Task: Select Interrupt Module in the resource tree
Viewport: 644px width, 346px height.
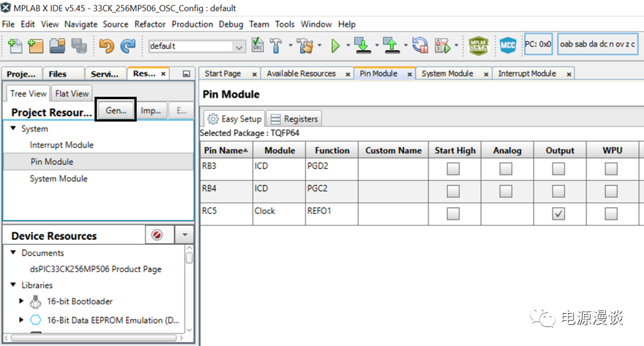Action: 61,145
